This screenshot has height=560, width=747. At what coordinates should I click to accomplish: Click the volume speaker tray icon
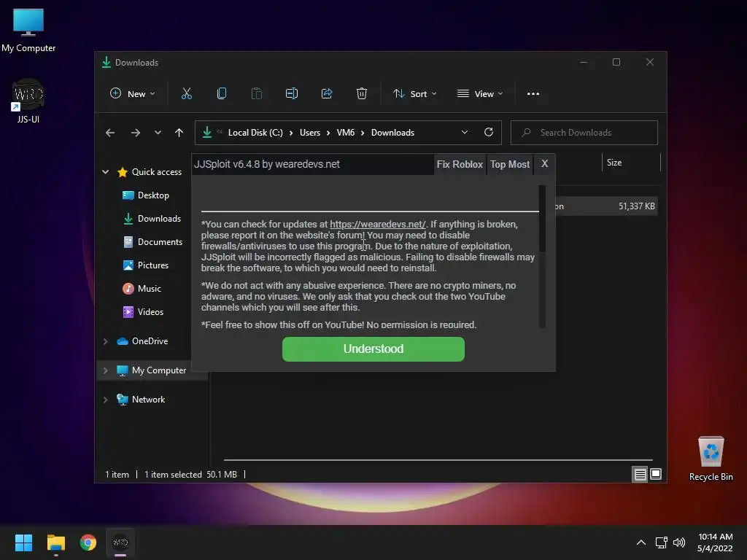click(679, 542)
